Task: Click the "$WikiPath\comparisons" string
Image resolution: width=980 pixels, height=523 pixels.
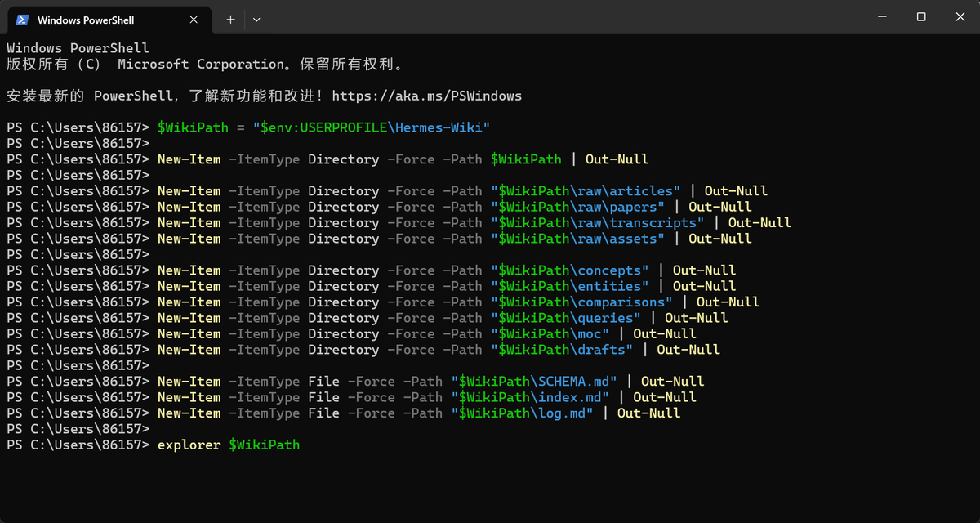Action: [581, 302]
